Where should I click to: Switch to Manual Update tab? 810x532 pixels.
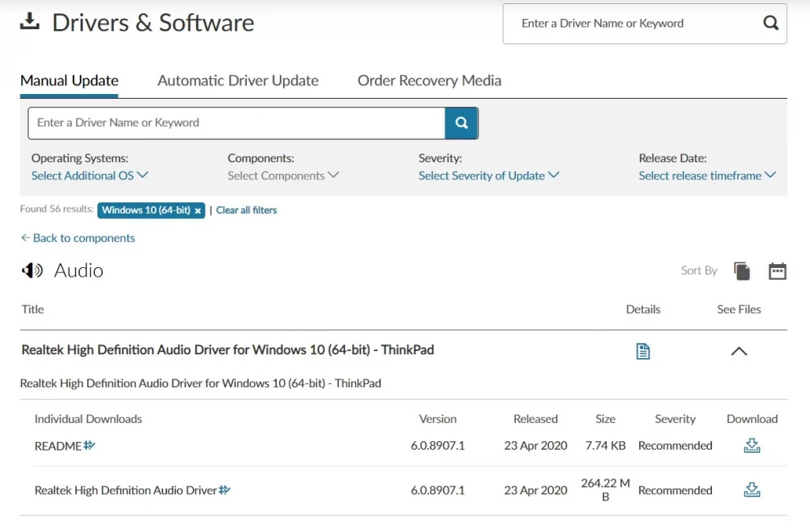(x=70, y=81)
